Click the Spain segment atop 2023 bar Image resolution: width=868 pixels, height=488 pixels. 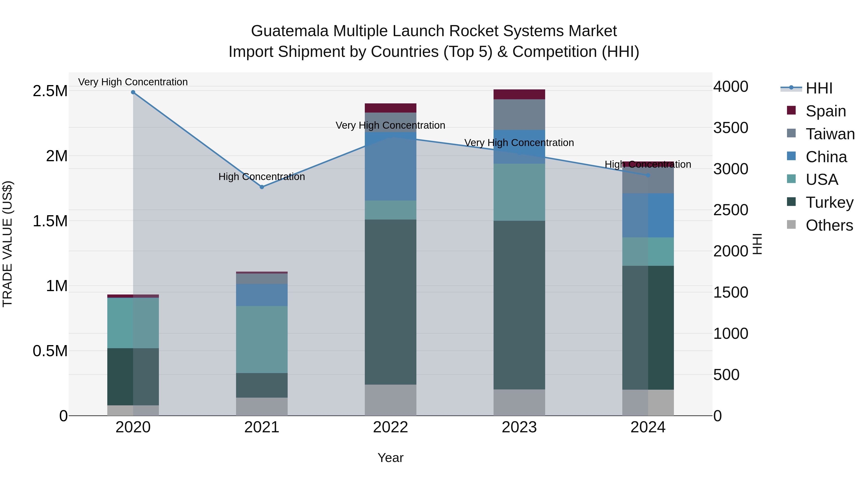pos(519,94)
